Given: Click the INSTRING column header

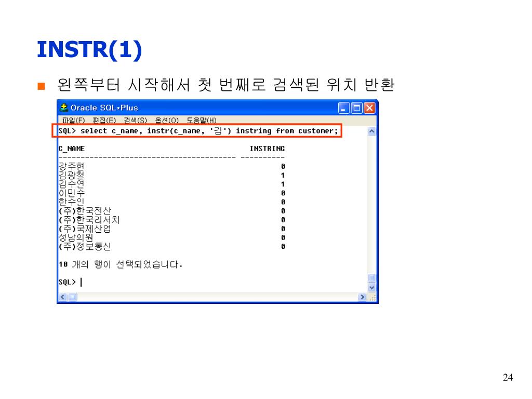Looking at the screenshot, I should tap(267, 149).
